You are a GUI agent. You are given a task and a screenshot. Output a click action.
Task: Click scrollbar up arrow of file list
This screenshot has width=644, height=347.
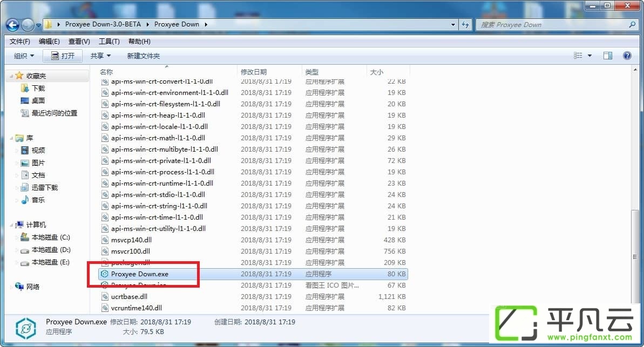(635, 70)
